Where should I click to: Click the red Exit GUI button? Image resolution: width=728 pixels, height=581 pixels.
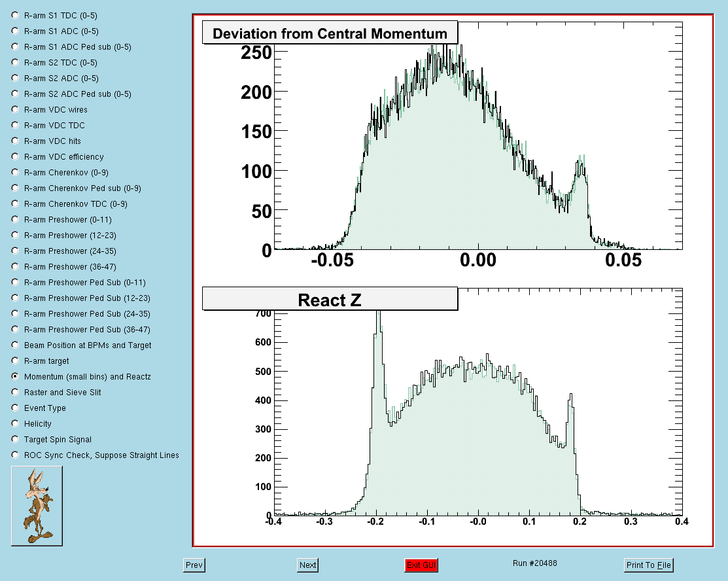421,565
